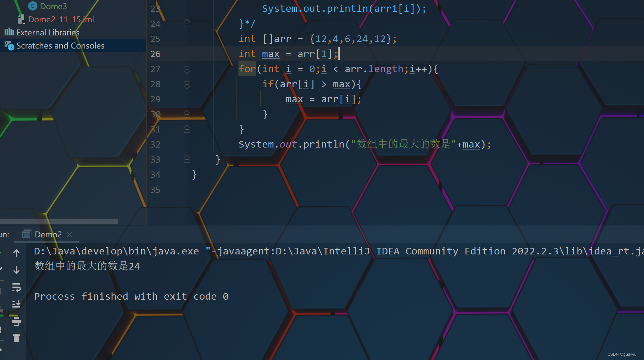
Task: Open Scratches and Consoles node
Action: [60, 46]
